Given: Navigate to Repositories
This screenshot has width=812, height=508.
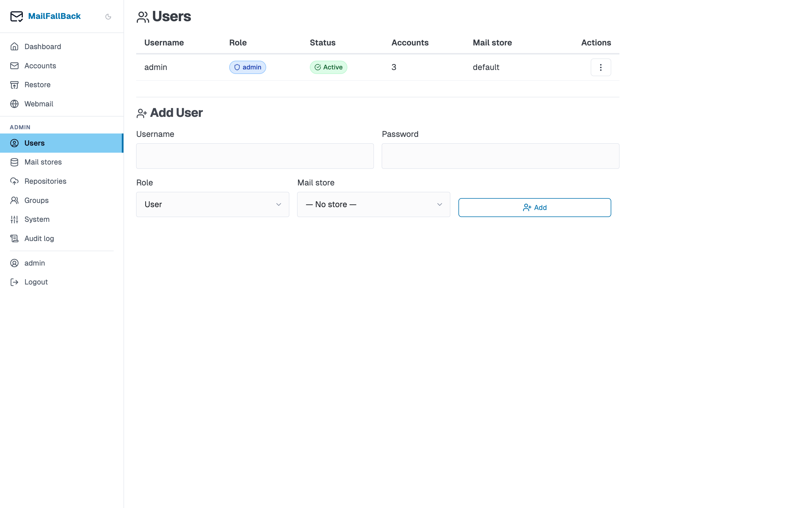Looking at the screenshot, I should pyautogui.click(x=62, y=181).
